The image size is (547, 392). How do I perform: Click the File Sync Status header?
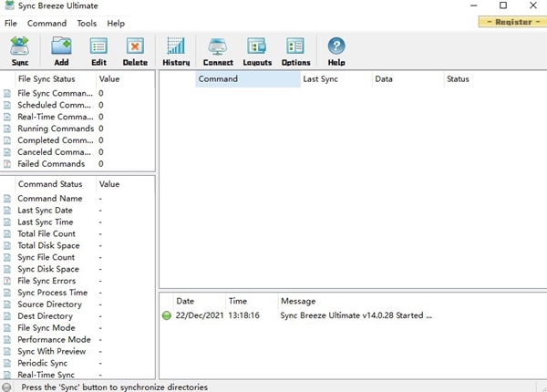click(55, 78)
